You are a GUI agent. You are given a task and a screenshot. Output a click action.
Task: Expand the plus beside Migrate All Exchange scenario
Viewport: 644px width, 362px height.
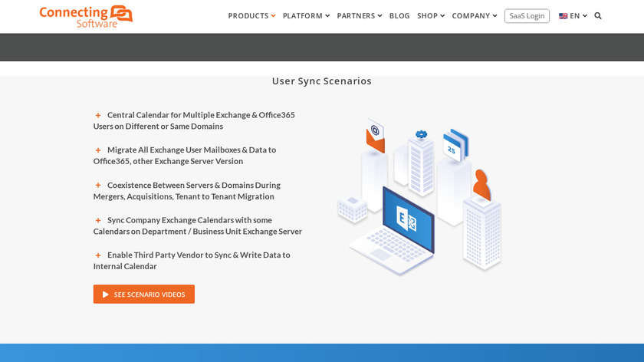tap(98, 150)
